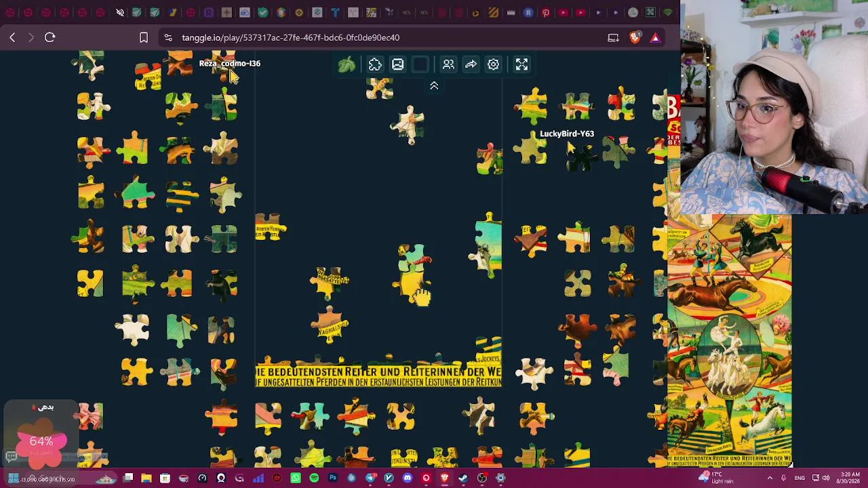Click the Reza_codmo-I36 player label
This screenshot has width=868, height=488.
230,63
